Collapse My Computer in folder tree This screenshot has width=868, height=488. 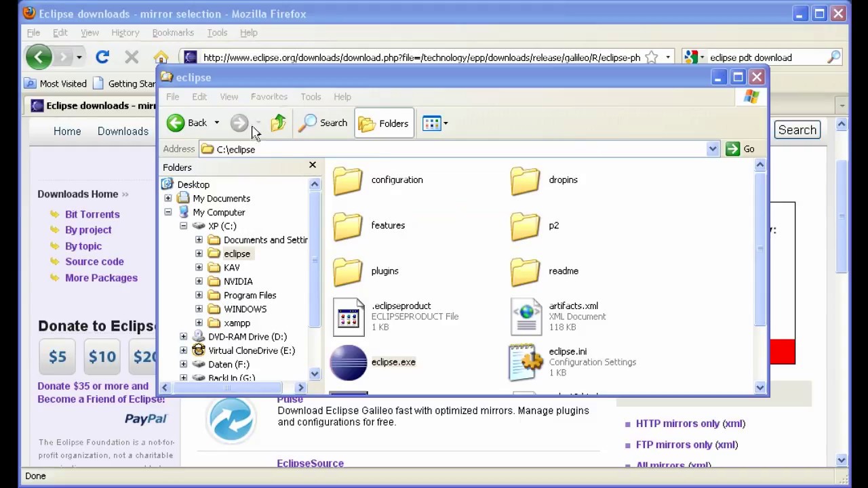tap(167, 212)
